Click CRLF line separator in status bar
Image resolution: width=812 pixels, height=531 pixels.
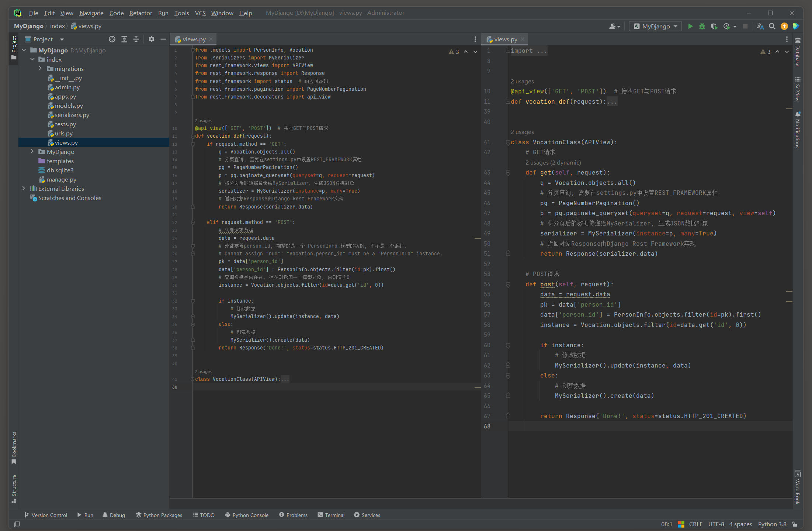pos(695,524)
